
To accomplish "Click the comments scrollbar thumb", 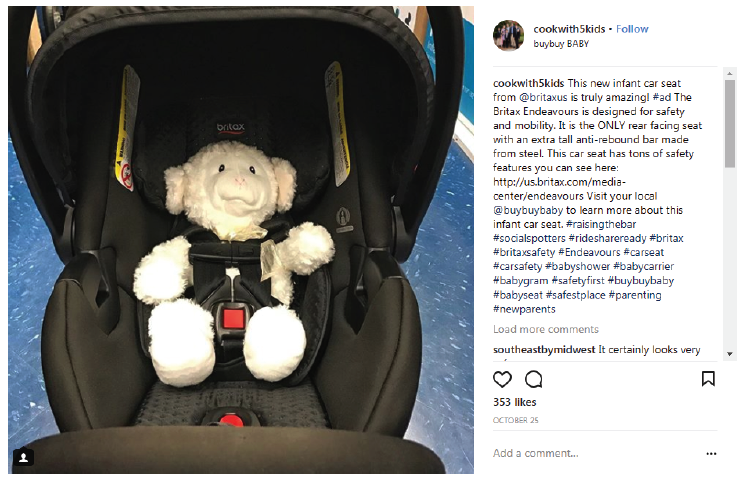I will tap(729, 124).
